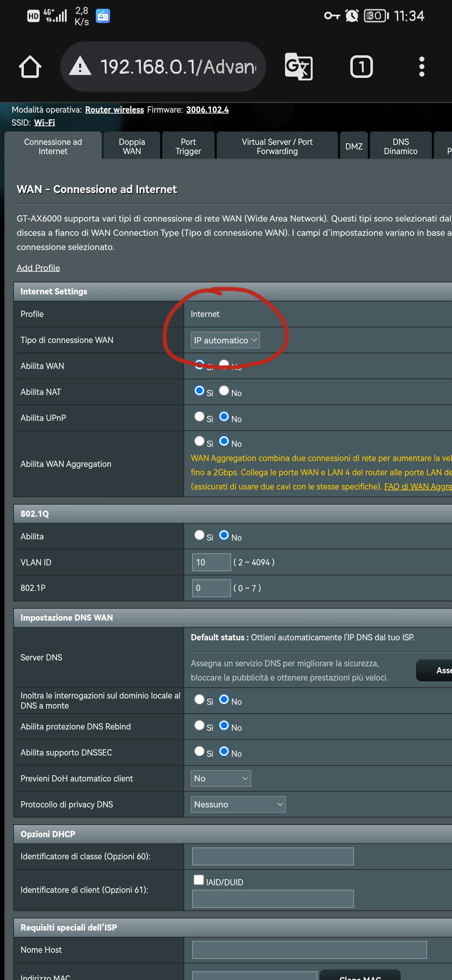Tap the insecure site warning triangle
Screen dimensions: 452x980
coord(80,67)
